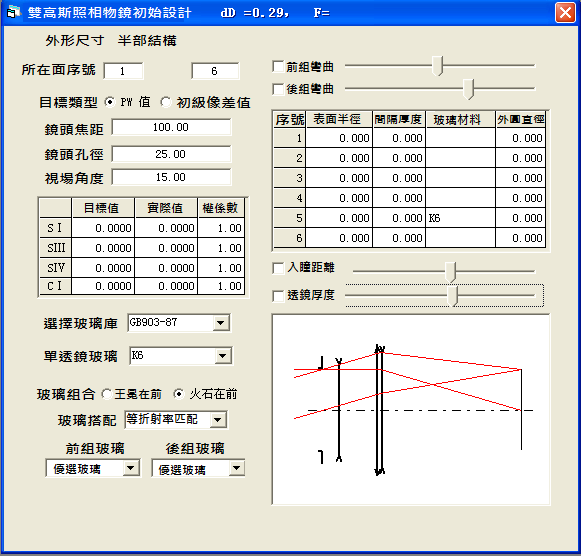
Task: Open the 後組玻璃 優選玻璃 dropdown
Action: (x=236, y=468)
